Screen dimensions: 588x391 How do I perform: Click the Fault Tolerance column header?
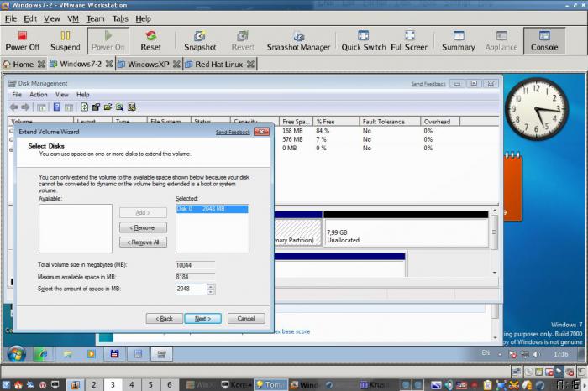point(390,122)
